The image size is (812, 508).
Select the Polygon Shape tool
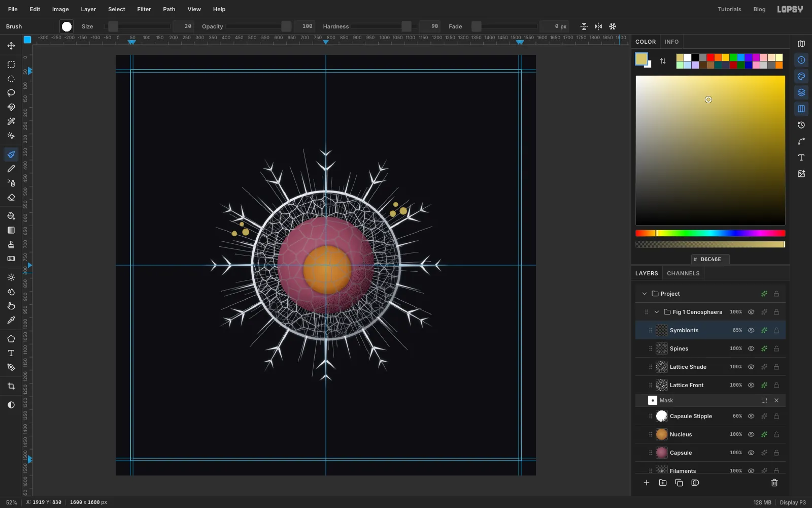pyautogui.click(x=11, y=339)
